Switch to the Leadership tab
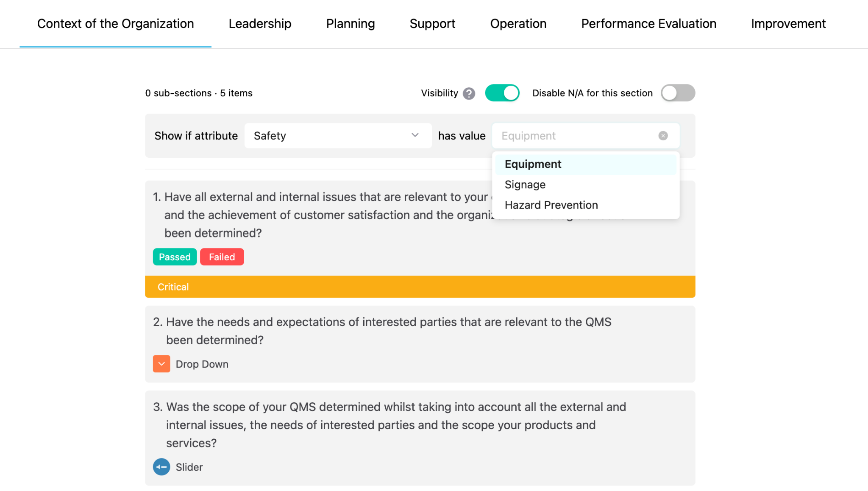 (260, 24)
